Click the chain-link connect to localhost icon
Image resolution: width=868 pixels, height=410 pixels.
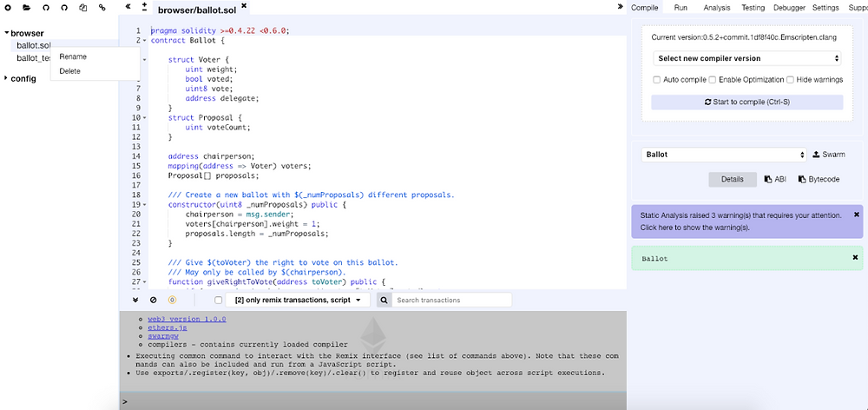tap(102, 8)
